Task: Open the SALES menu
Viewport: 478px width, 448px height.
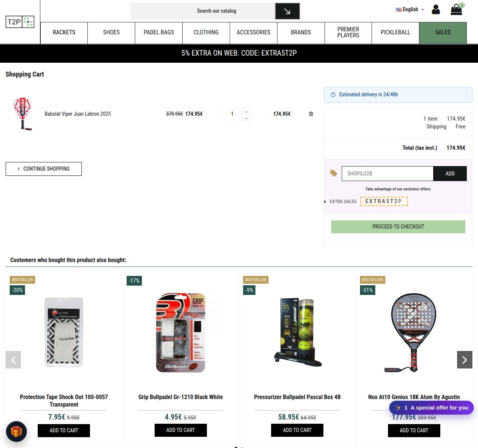Action: 443,32
